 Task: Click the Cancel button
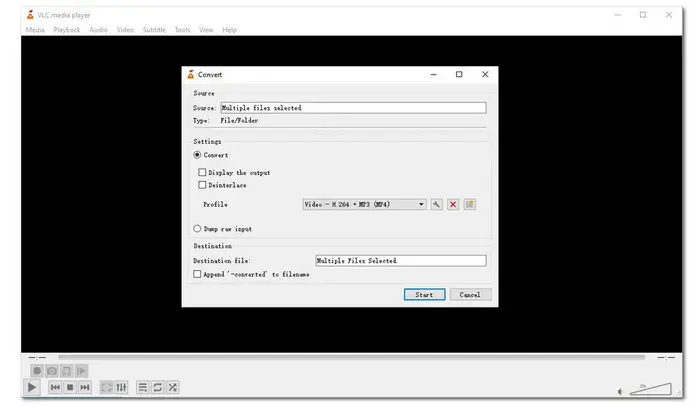click(470, 295)
